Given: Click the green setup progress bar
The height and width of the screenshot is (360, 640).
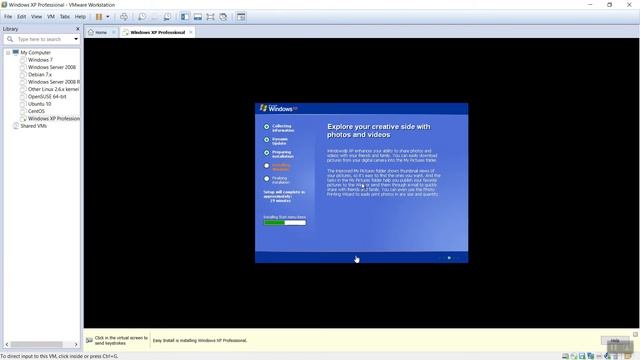Looking at the screenshot, I should [x=284, y=223].
